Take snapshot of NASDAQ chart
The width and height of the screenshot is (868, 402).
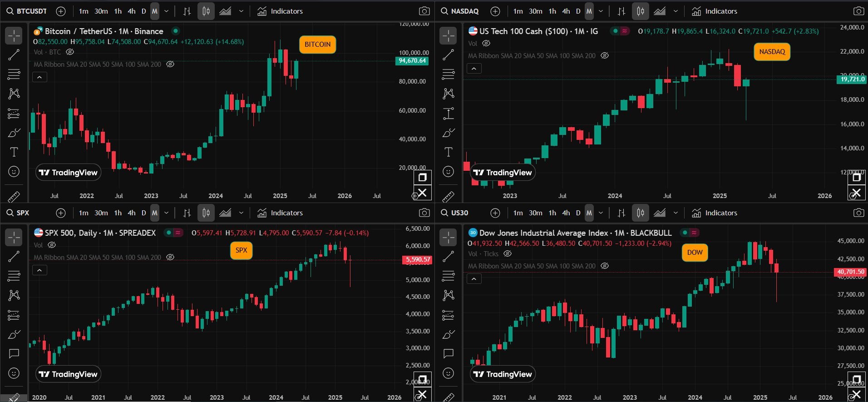tap(858, 11)
